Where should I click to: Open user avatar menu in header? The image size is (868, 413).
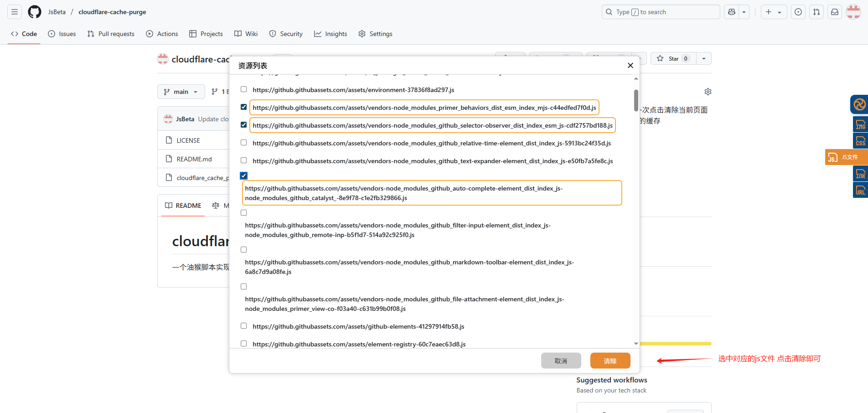pyautogui.click(x=853, y=12)
